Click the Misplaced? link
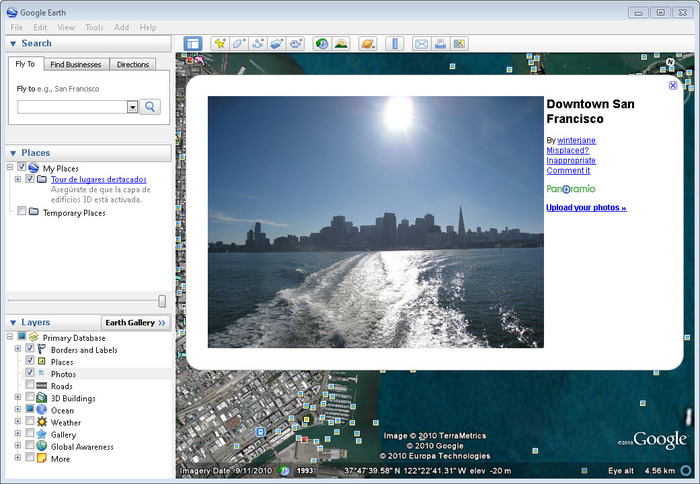Viewport: 700px width, 484px height. point(567,150)
